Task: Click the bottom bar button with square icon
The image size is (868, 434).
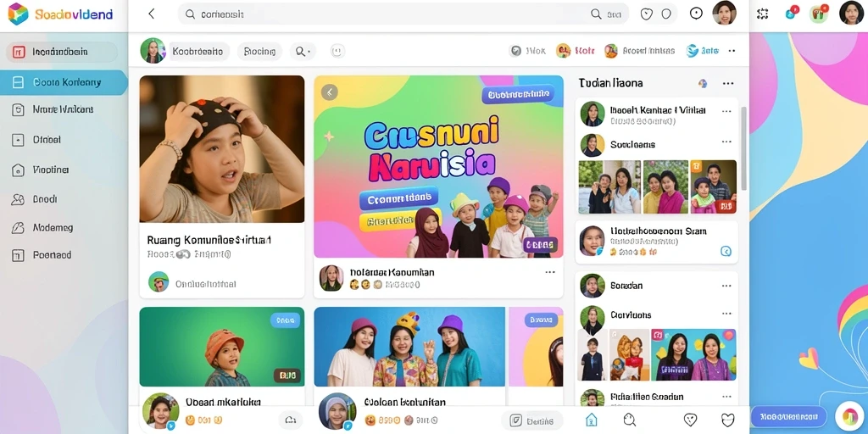Action: pos(531,420)
